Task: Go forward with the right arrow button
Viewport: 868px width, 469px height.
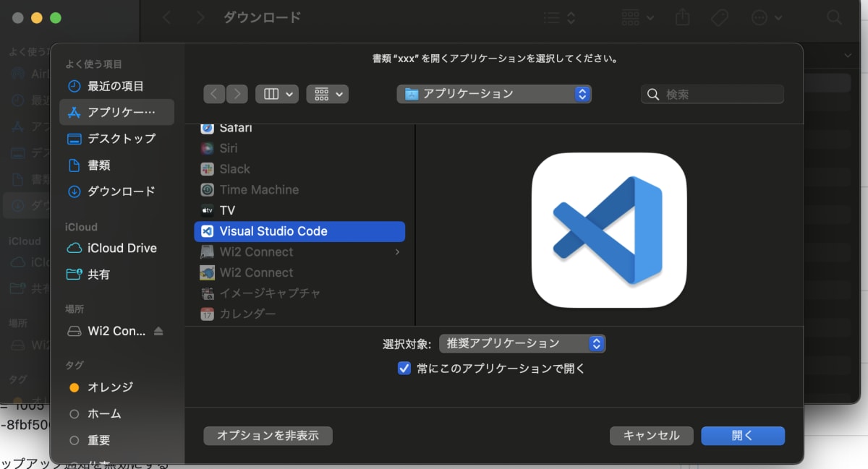Action: pos(237,94)
